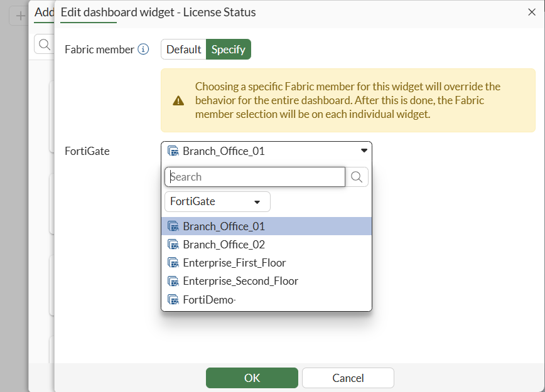Confirm with the OK button
The image size is (545, 392).
pos(252,378)
